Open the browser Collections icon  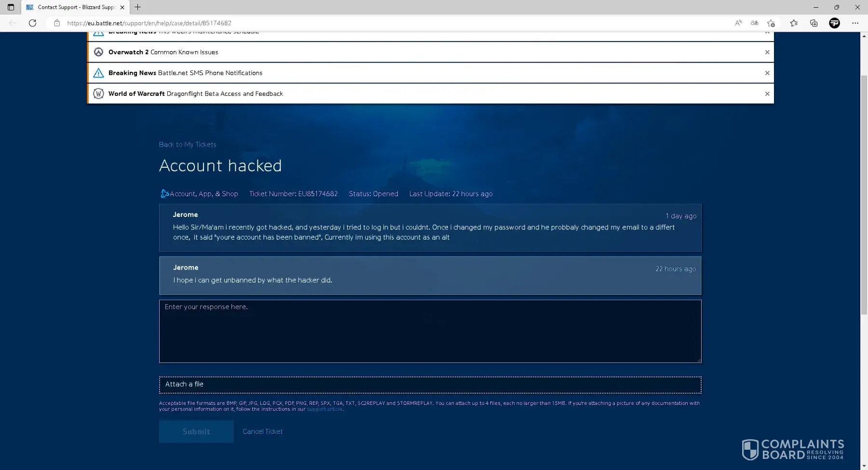pos(814,23)
